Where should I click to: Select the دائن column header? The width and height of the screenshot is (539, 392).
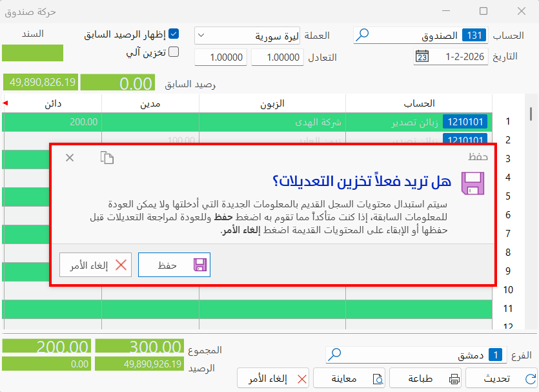[x=52, y=103]
